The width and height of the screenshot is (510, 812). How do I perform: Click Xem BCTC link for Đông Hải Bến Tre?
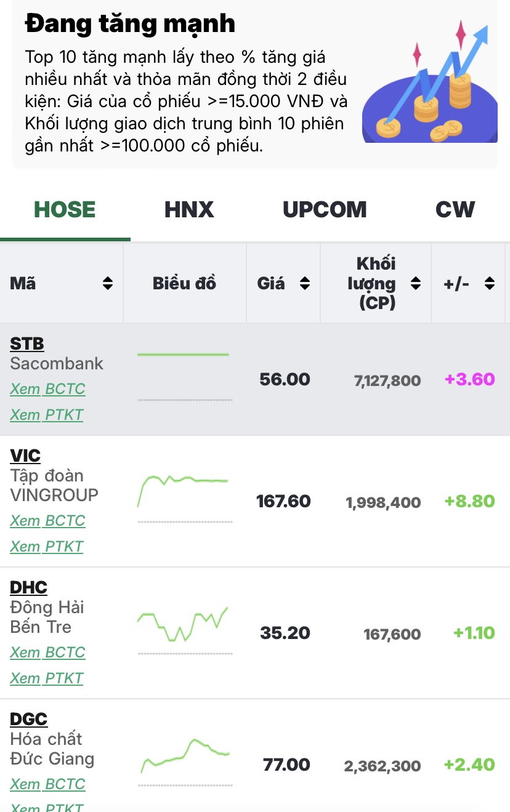coord(47,653)
